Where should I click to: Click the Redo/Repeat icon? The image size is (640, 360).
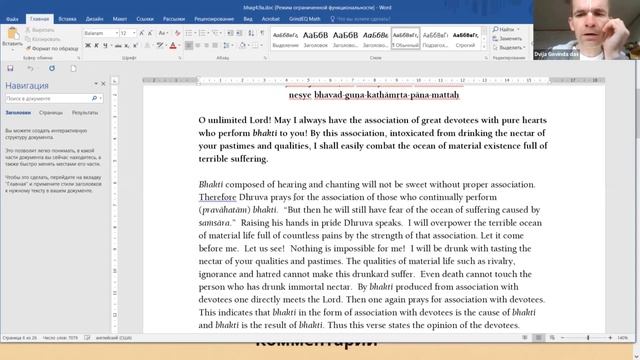(x=52, y=68)
